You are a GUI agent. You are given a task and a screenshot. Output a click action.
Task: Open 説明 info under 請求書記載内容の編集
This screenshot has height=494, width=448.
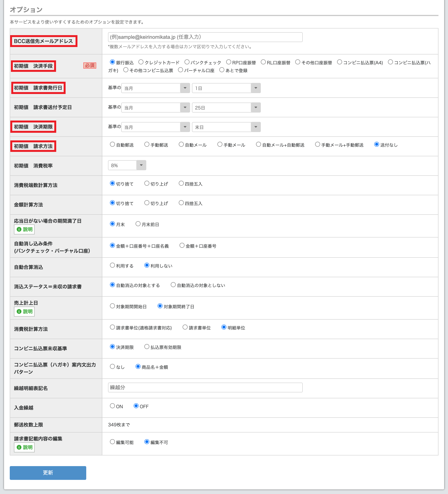point(24,447)
